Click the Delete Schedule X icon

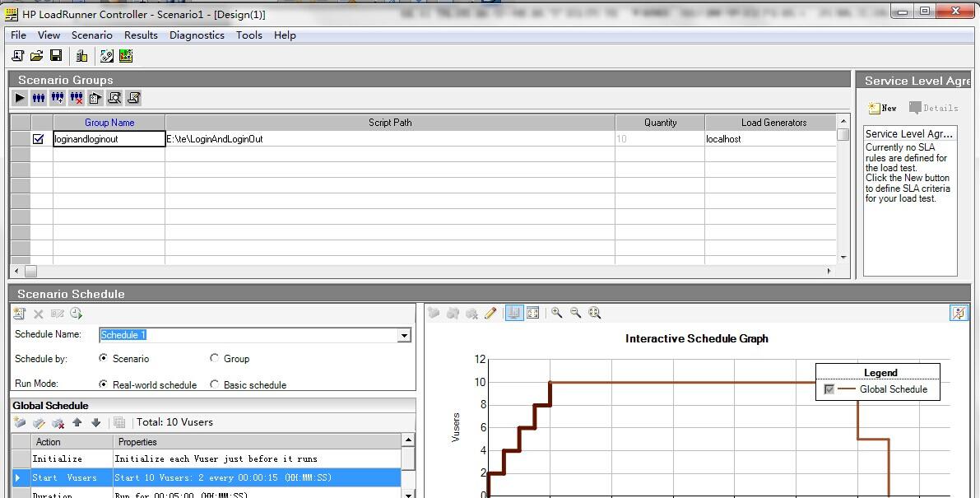pos(38,314)
